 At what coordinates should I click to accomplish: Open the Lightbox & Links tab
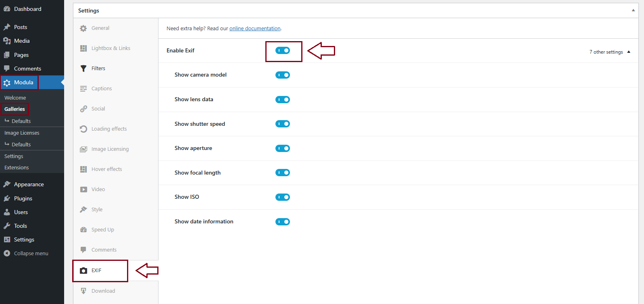(110, 48)
